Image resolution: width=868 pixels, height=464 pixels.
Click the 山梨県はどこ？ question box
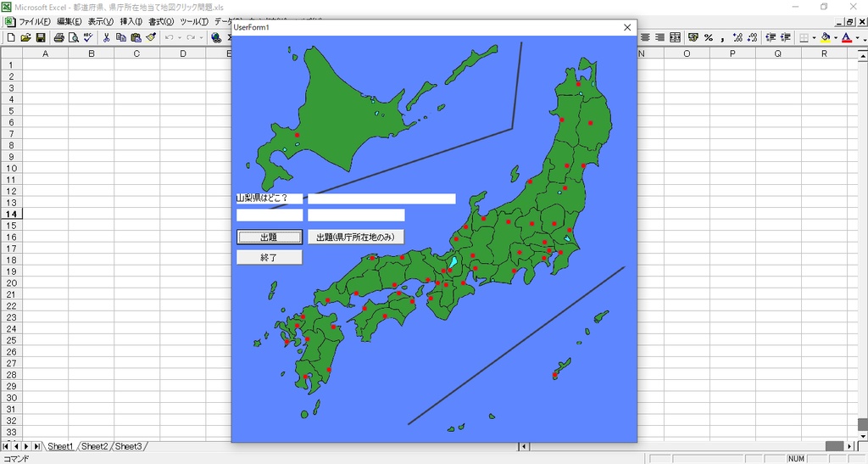click(270, 198)
